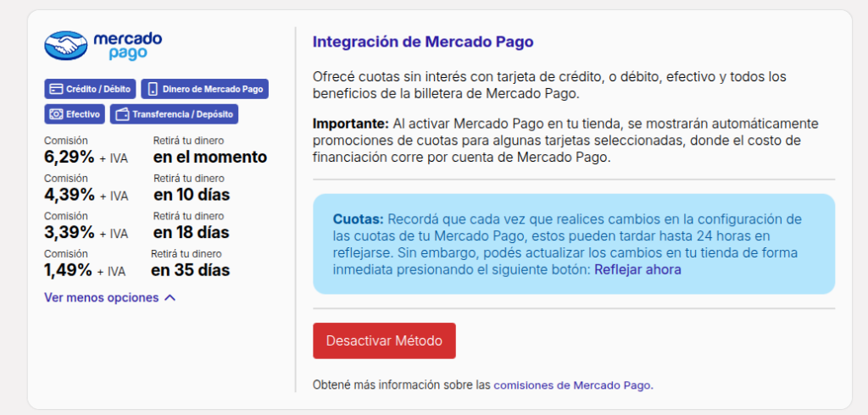
Task: Click the 4,39% commission value
Action: [x=70, y=195]
